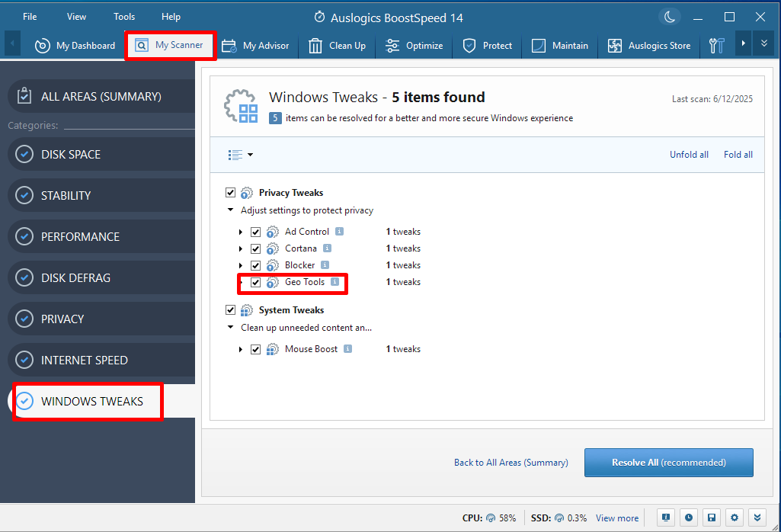Uncheck the Mouse Boost checkbox
781x532 pixels.
(x=255, y=350)
